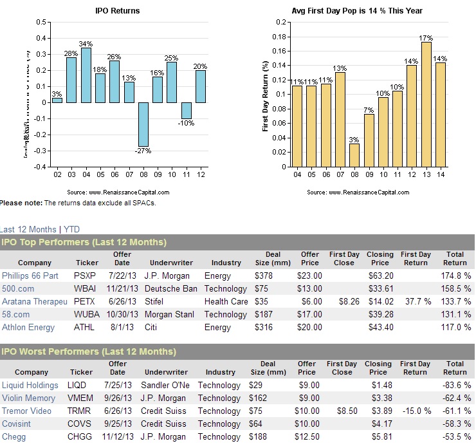This screenshot has width=476, height=448.
Task: Click the $8.26 first day close cell
Action: tap(349, 302)
